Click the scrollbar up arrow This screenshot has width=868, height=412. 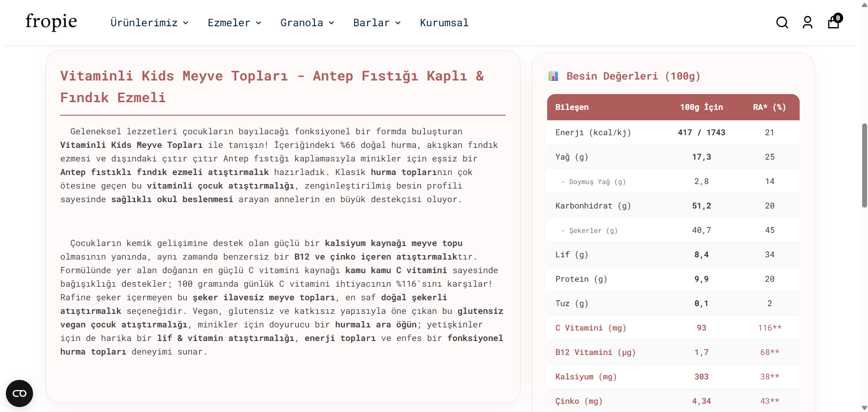(x=864, y=4)
